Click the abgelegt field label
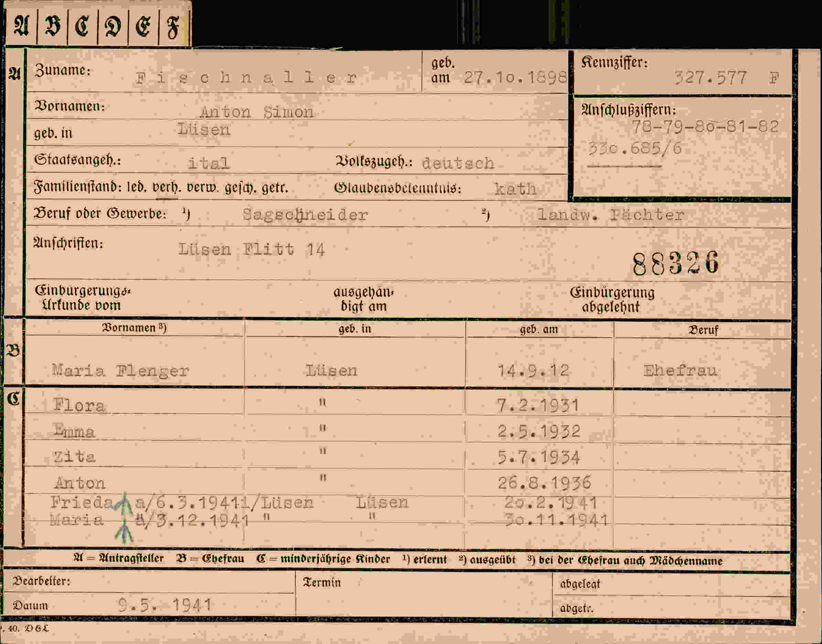The height and width of the screenshot is (644, 822). (580, 584)
